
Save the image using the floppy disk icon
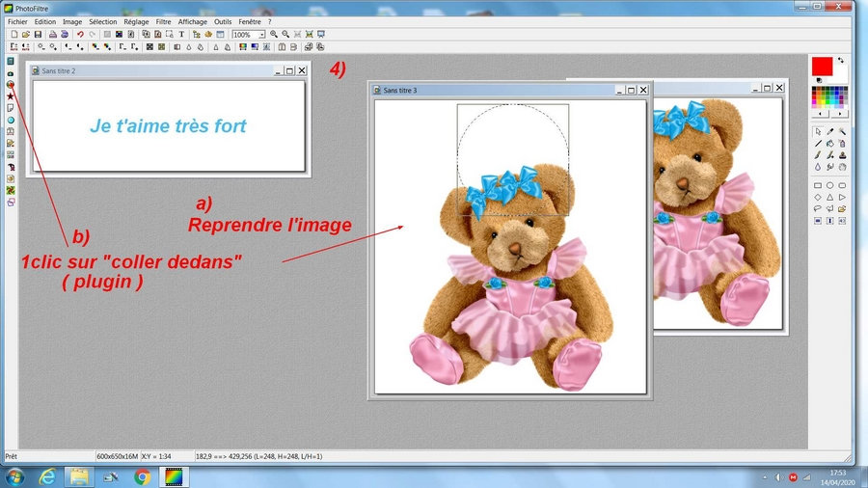pyautogui.click(x=38, y=35)
